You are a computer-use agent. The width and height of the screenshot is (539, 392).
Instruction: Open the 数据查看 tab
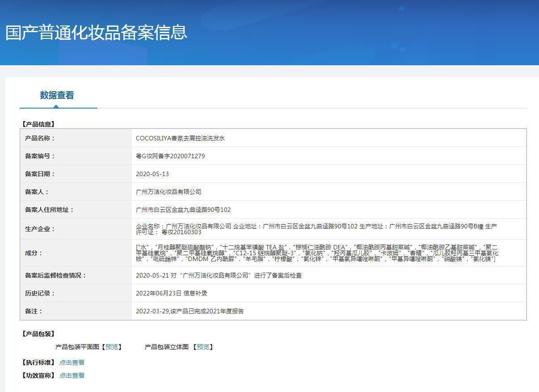tap(57, 95)
